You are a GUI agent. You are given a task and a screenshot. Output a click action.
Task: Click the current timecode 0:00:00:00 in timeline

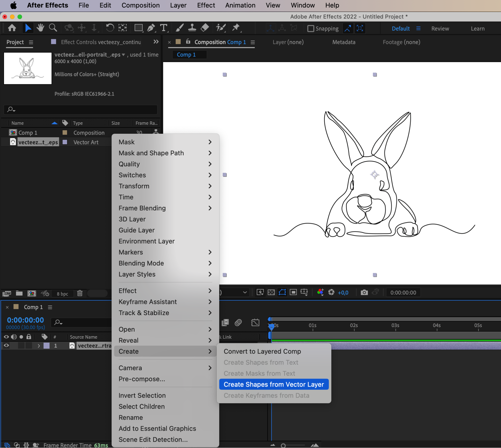pos(25,320)
